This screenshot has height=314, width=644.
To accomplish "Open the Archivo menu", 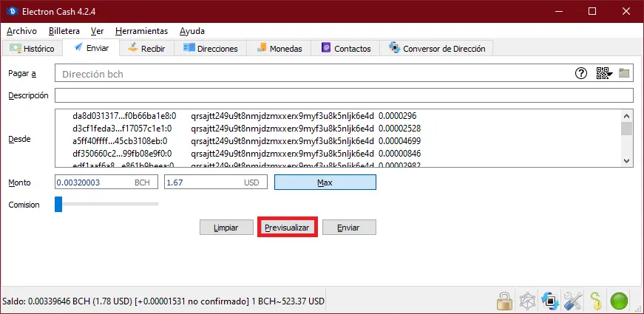I will pos(21,31).
